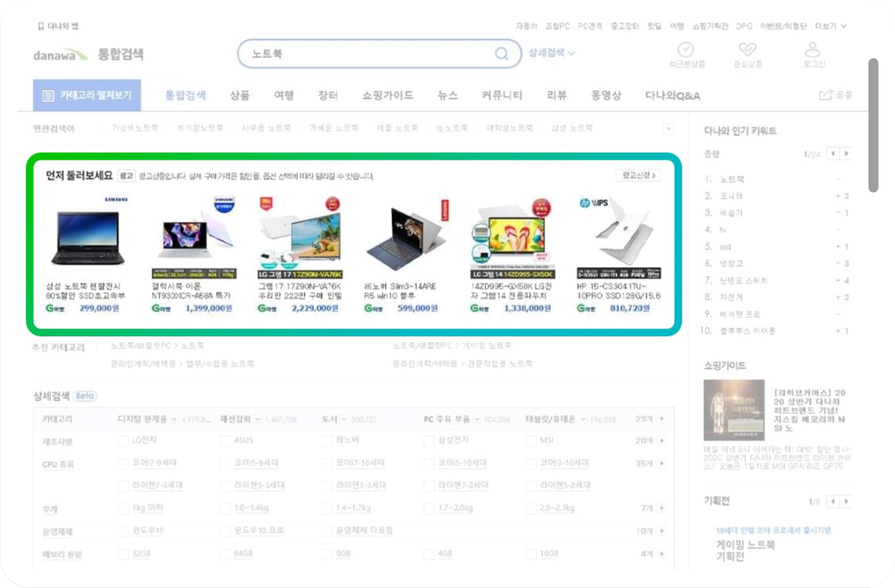Check the 운영체제 미포함 checkbox
This screenshot has height=588, width=895.
click(327, 531)
